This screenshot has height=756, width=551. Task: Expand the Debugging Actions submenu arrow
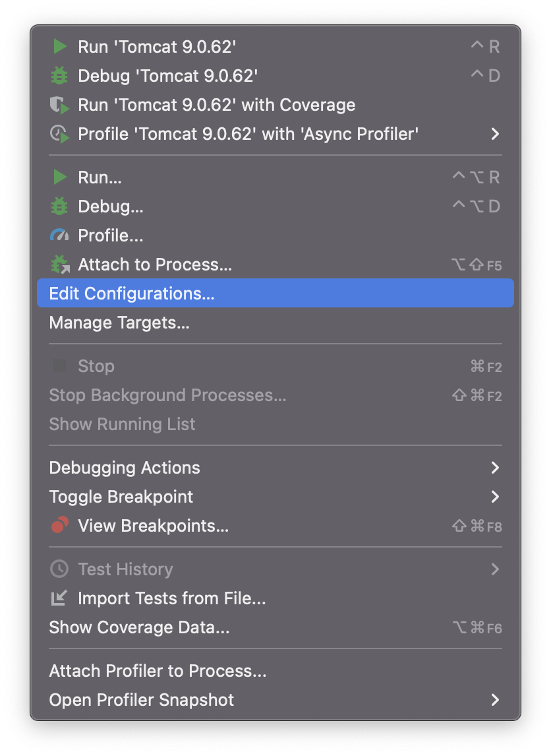tap(494, 468)
